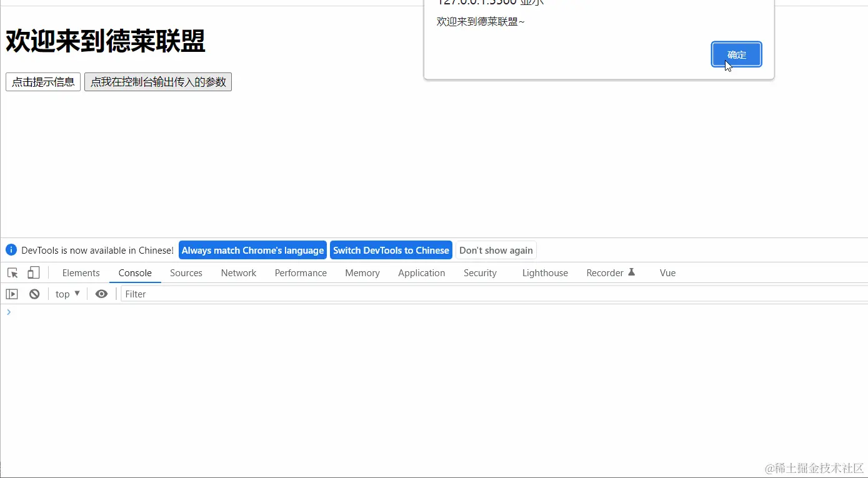Open the Recorder tab
The width and height of the screenshot is (868, 478).
(x=611, y=273)
